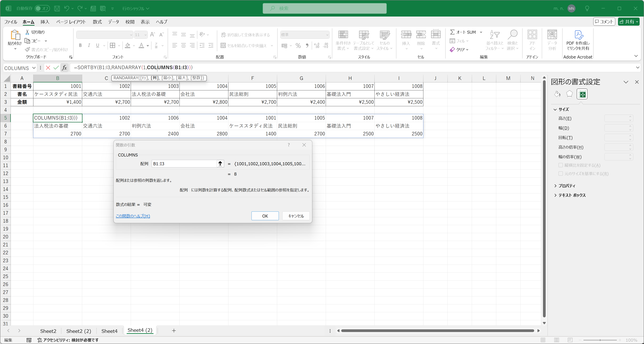Open Add-ins (アドイン) icon

(532, 35)
